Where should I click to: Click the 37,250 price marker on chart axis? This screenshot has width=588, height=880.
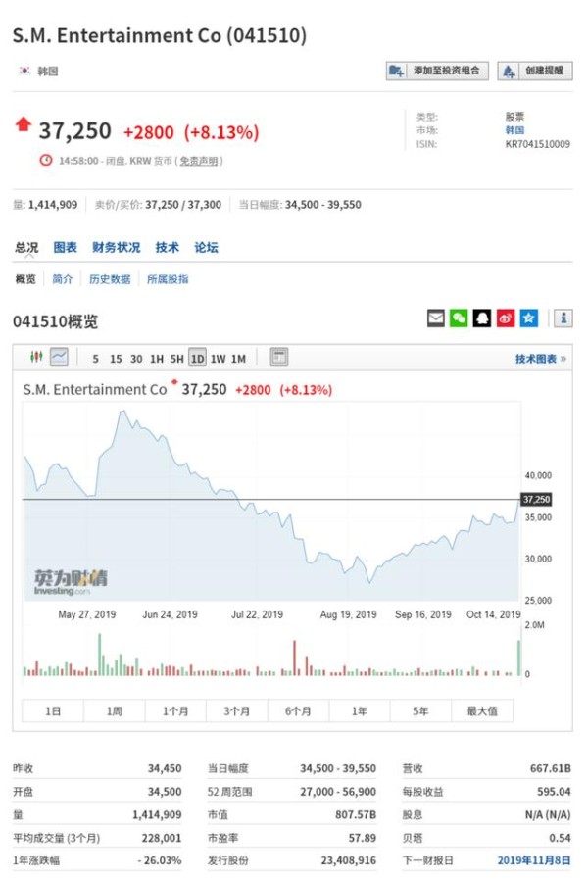(x=536, y=499)
